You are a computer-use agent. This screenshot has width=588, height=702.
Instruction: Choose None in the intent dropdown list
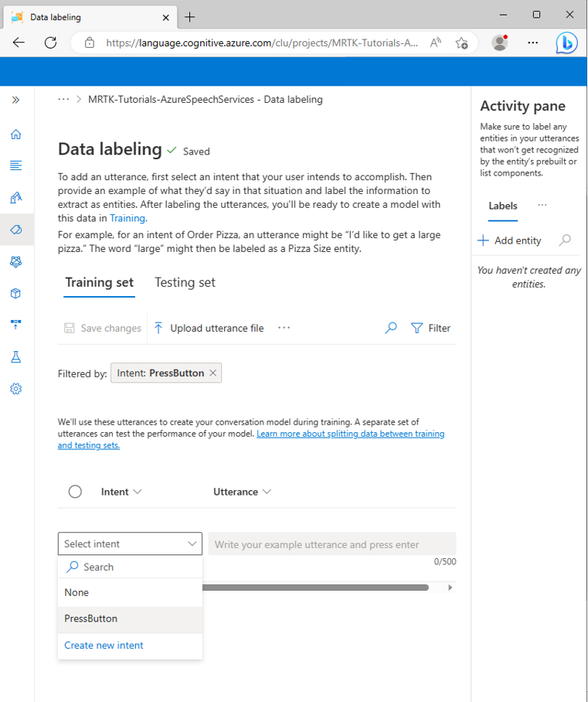76,592
